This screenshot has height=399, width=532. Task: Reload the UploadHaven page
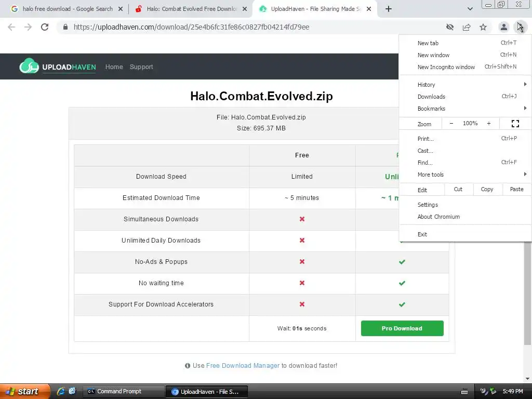pos(45,27)
